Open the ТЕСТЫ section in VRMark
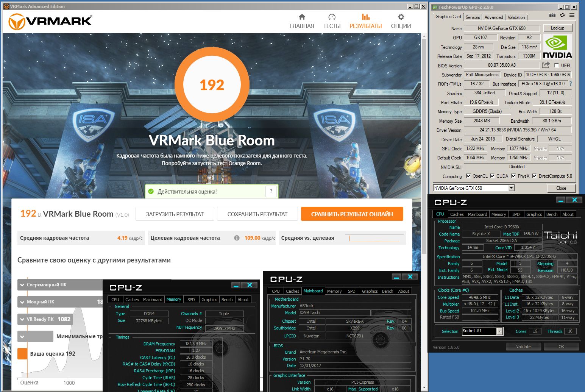 tap(332, 21)
